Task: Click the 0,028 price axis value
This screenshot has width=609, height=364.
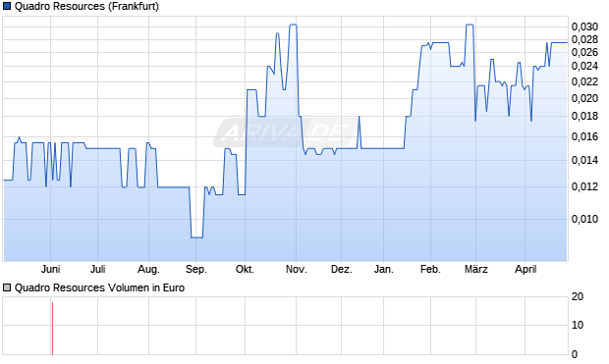Action: (584, 39)
